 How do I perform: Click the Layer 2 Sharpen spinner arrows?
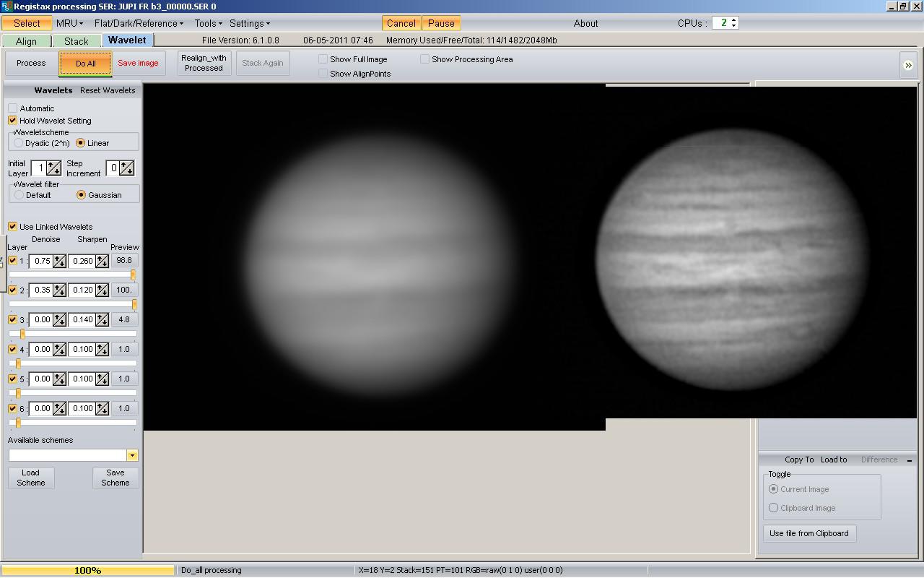click(x=102, y=290)
